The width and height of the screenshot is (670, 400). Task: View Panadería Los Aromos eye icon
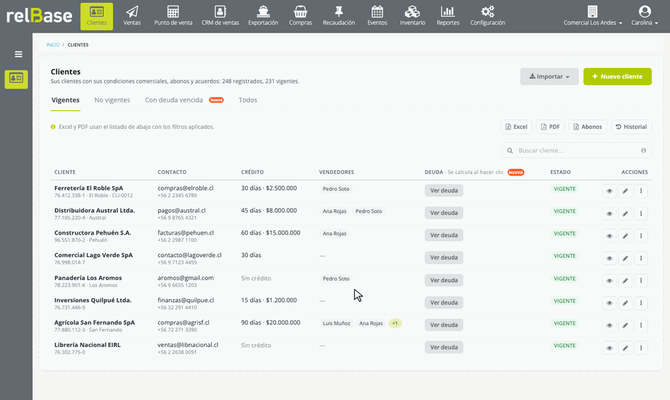609,281
